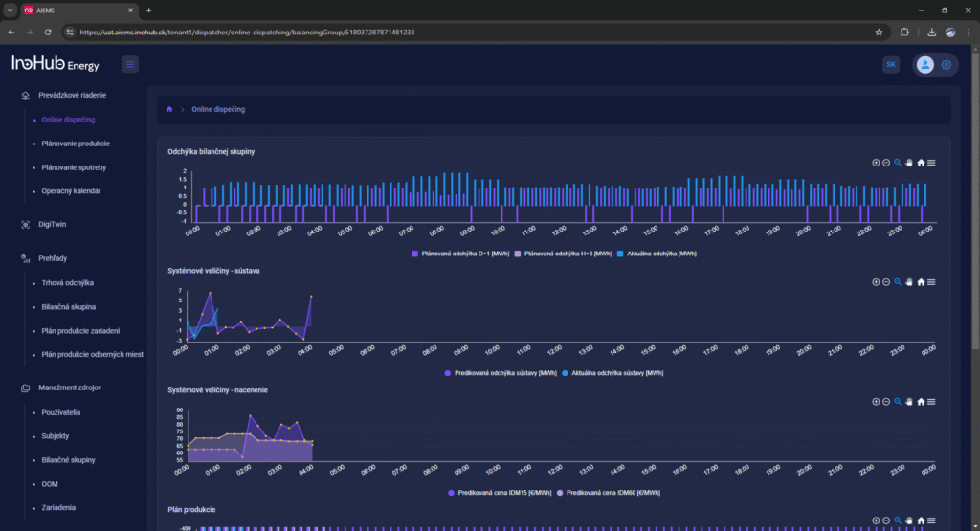The height and width of the screenshot is (531, 980).
Task: Open hamburger menu on Odchýlka bilančnej skupiny chart
Action: (931, 163)
